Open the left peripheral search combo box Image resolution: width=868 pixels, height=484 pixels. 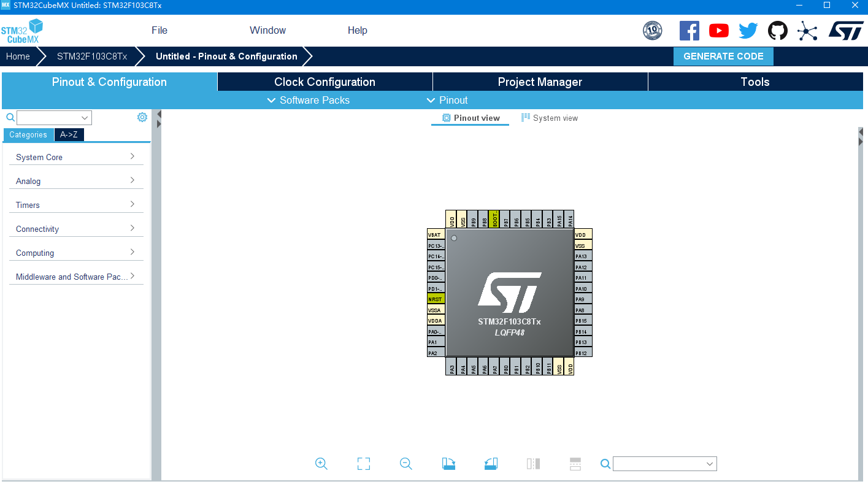point(54,118)
